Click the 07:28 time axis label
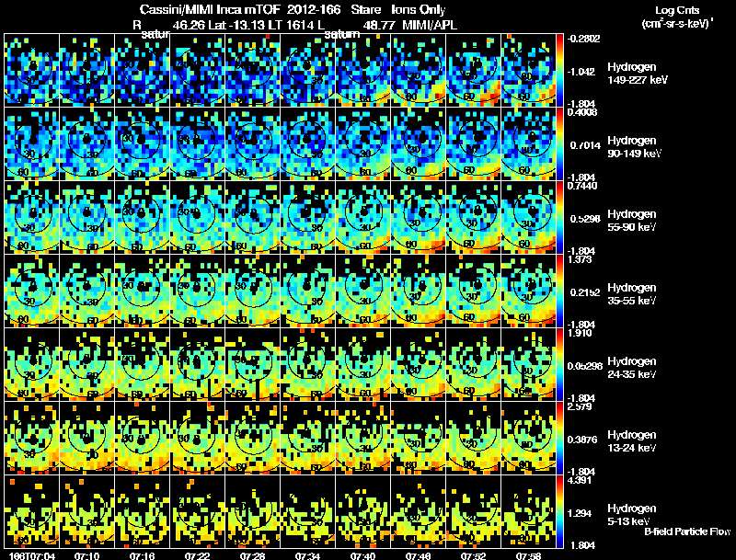The height and width of the screenshot is (560, 736). [252, 556]
